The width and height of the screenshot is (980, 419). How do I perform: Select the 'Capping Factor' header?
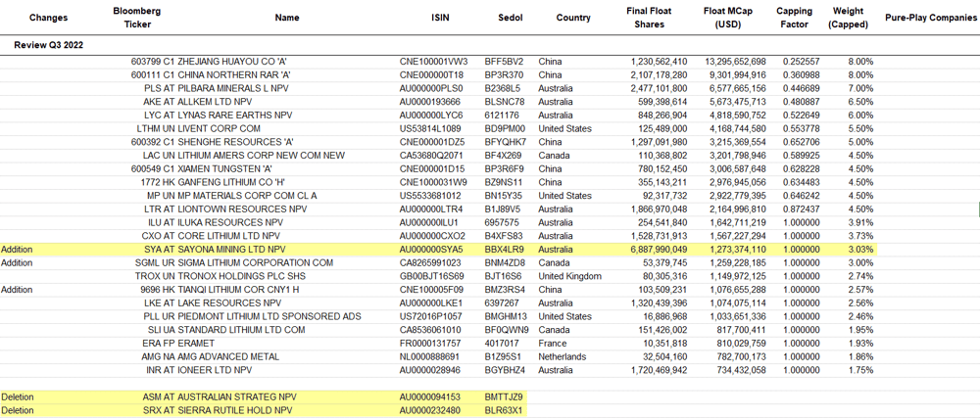click(794, 18)
